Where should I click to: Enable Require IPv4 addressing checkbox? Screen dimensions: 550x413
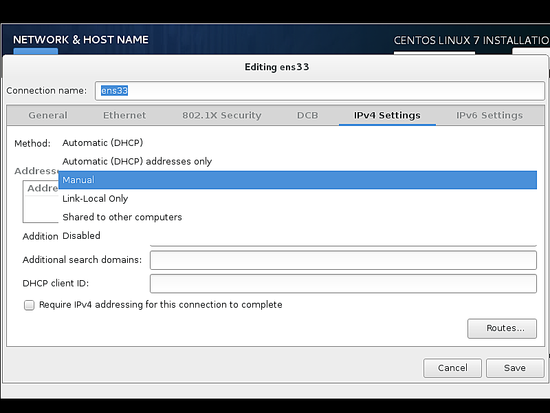point(29,305)
